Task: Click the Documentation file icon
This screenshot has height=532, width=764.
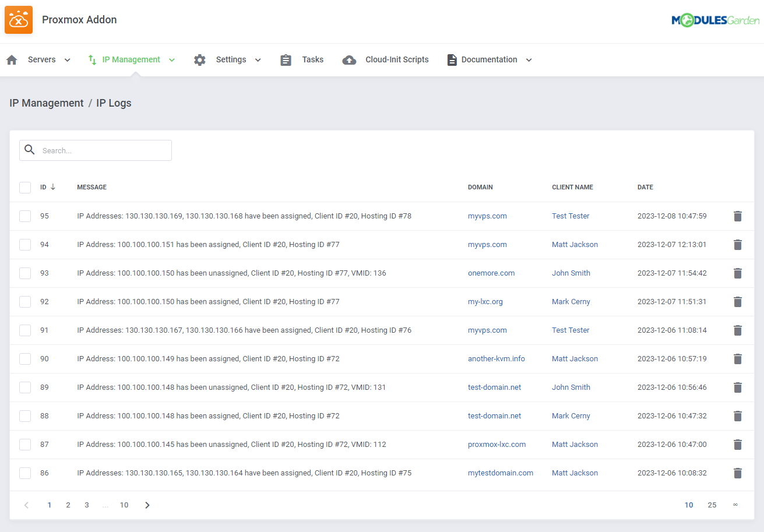Action: 452,60
